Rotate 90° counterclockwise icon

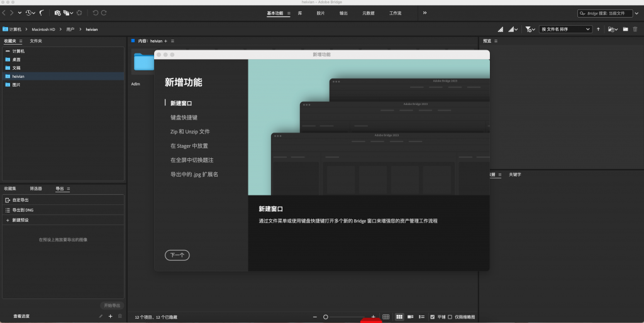[96, 13]
